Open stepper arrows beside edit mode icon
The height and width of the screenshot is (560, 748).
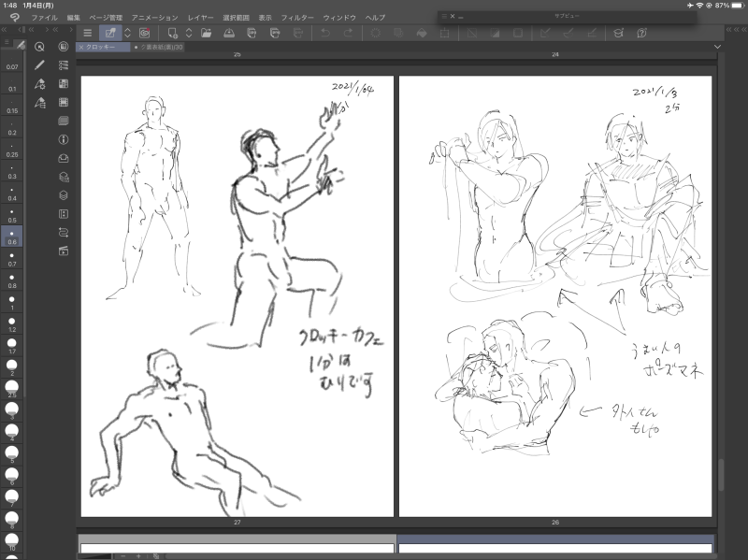pyautogui.click(x=127, y=33)
